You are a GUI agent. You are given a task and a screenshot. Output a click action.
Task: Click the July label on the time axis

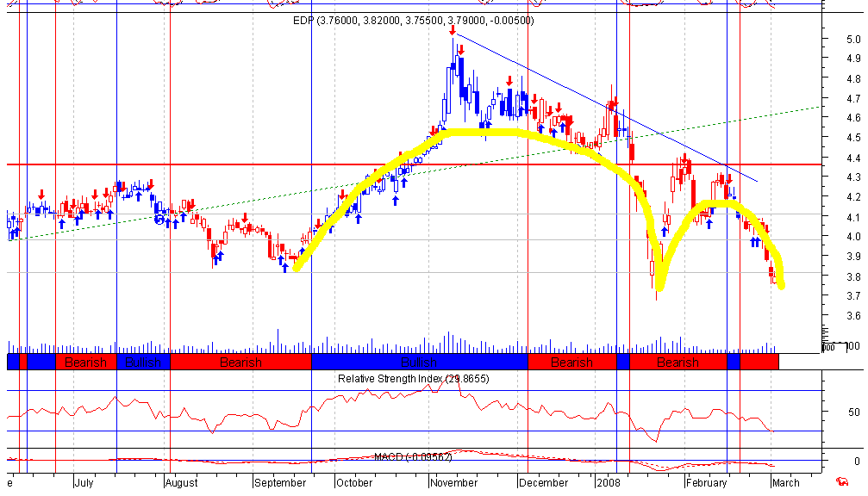tap(84, 483)
